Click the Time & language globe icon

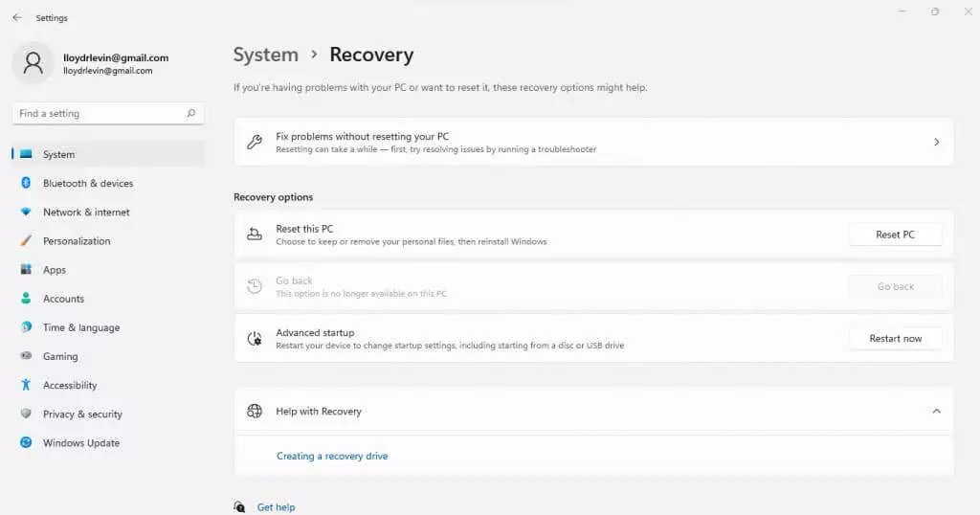click(x=26, y=326)
